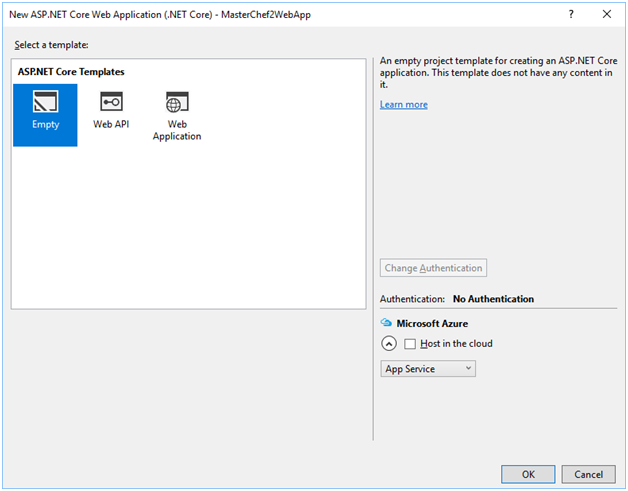Click the Authentication: label
Image resolution: width=628 pixels, height=491 pixels.
(x=412, y=299)
